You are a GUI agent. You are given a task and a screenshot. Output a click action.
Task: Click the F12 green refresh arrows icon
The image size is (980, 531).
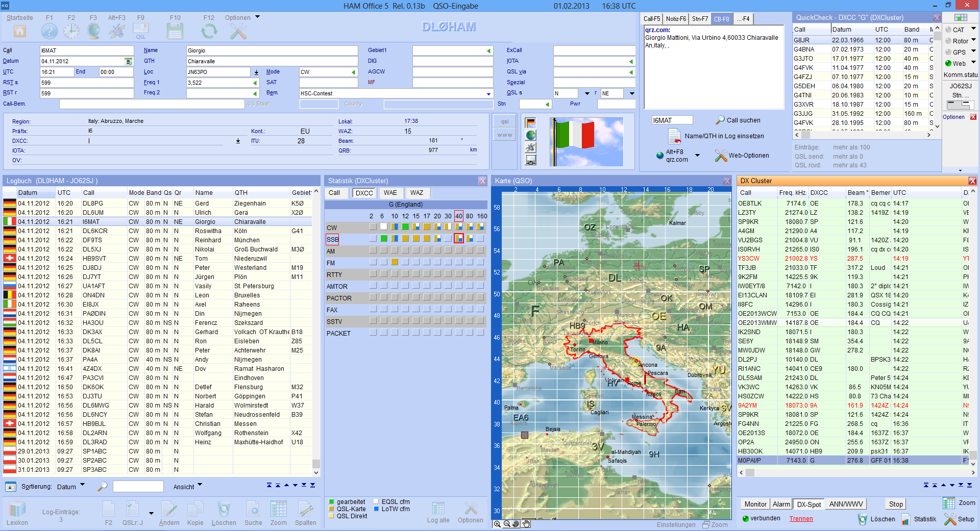pyautogui.click(x=209, y=32)
